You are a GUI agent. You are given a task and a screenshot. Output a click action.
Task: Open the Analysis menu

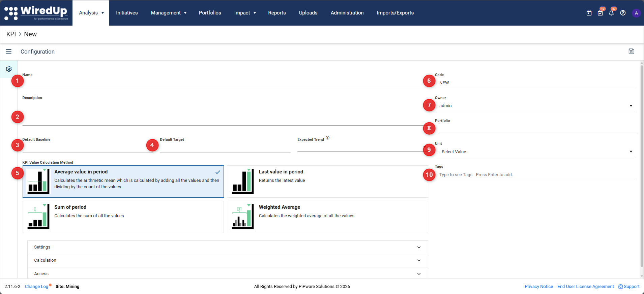(91, 13)
